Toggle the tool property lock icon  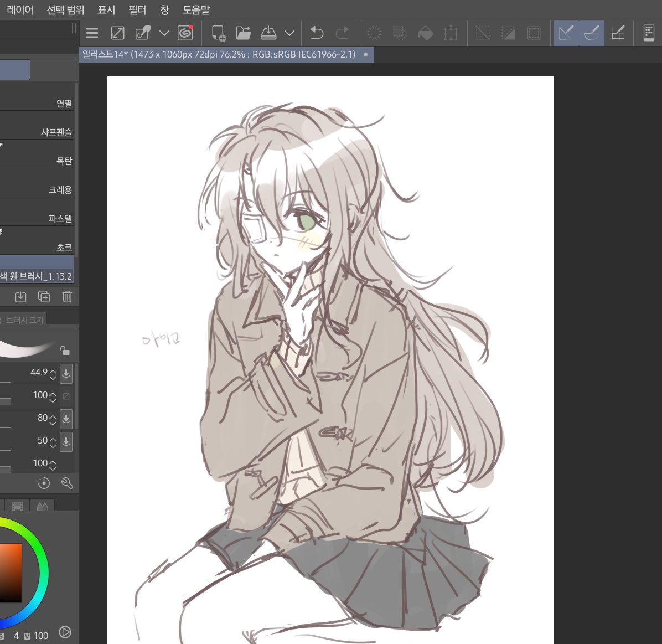pos(65,351)
